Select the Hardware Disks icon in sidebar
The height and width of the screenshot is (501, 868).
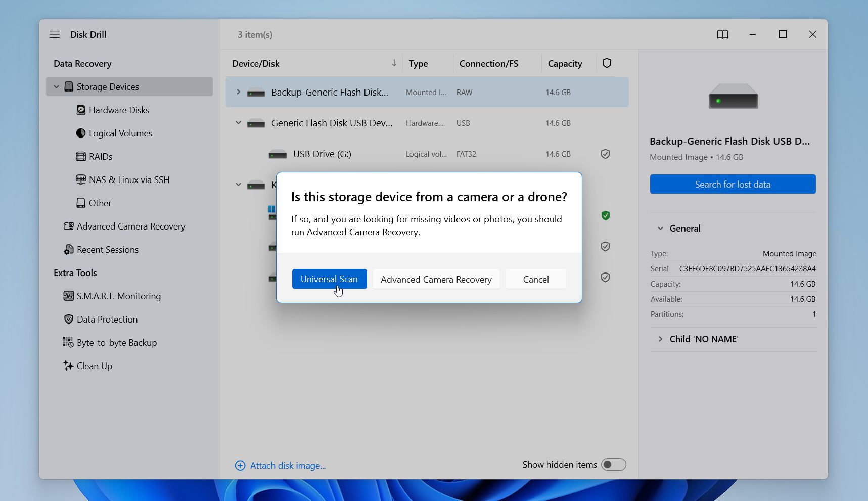pos(81,110)
